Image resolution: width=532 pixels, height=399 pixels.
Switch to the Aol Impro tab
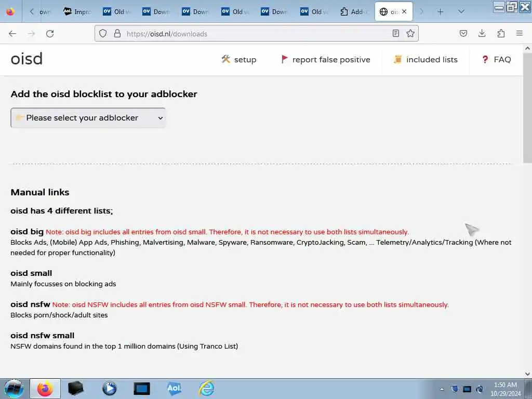pyautogui.click(x=77, y=12)
